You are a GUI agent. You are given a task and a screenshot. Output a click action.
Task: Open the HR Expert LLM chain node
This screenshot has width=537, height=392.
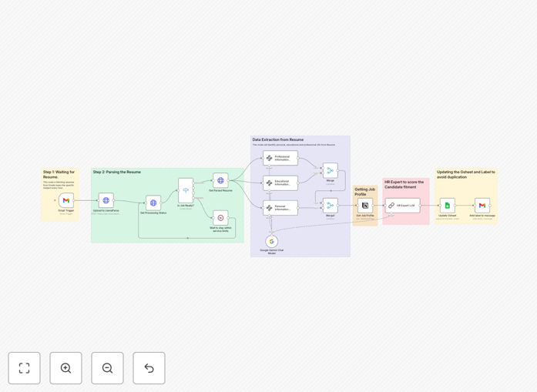click(x=402, y=206)
